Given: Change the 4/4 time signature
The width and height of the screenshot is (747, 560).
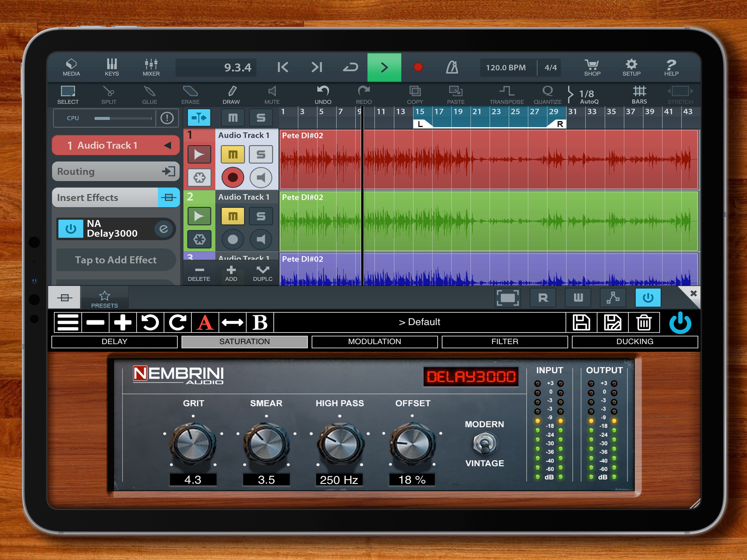Looking at the screenshot, I should point(550,68).
